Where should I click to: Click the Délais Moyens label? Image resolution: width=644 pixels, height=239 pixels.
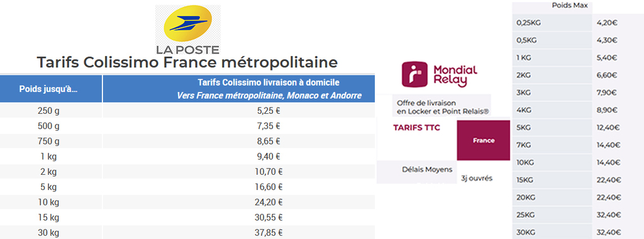point(427,169)
